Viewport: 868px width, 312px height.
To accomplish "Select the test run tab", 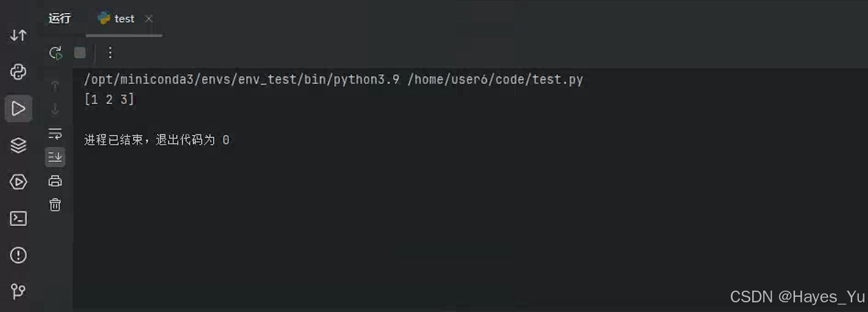I will tap(117, 19).
